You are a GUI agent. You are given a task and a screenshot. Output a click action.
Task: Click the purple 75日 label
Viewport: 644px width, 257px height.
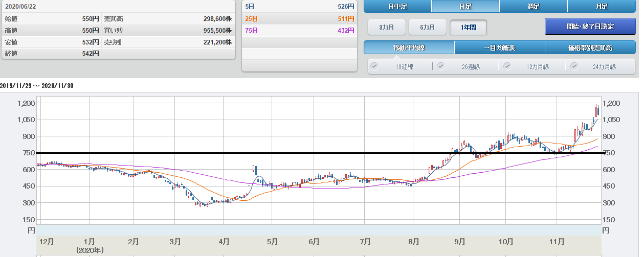(251, 30)
